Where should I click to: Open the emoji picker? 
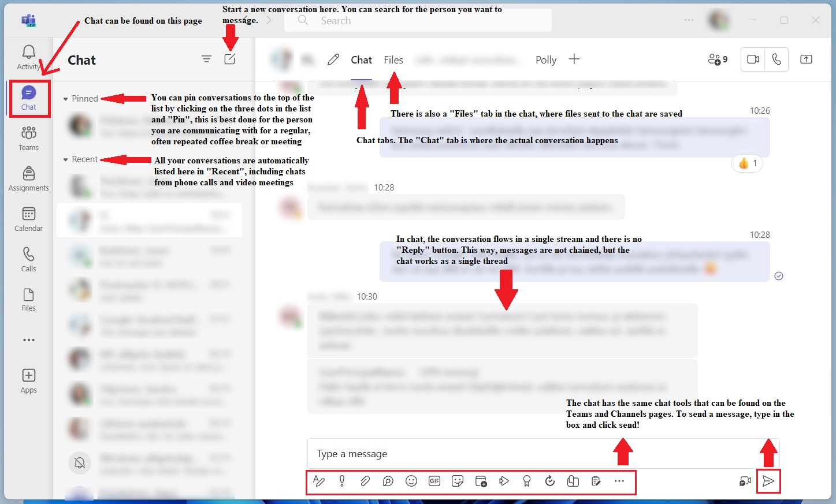coord(411,481)
